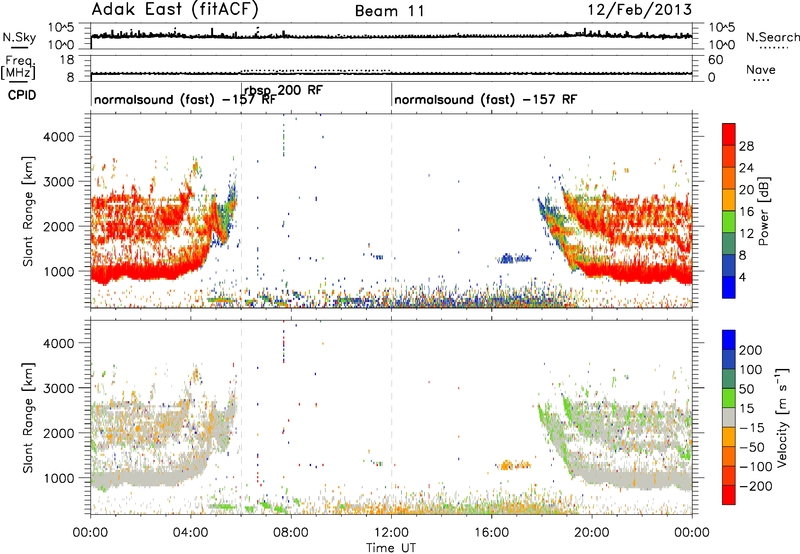
Task: Click the second 'normalsound (fast) -157 RF' after 12:00
Action: (485, 99)
